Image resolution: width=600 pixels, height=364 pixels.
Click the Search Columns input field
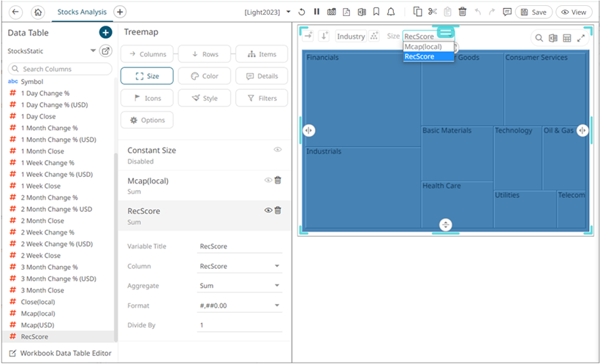click(x=58, y=69)
